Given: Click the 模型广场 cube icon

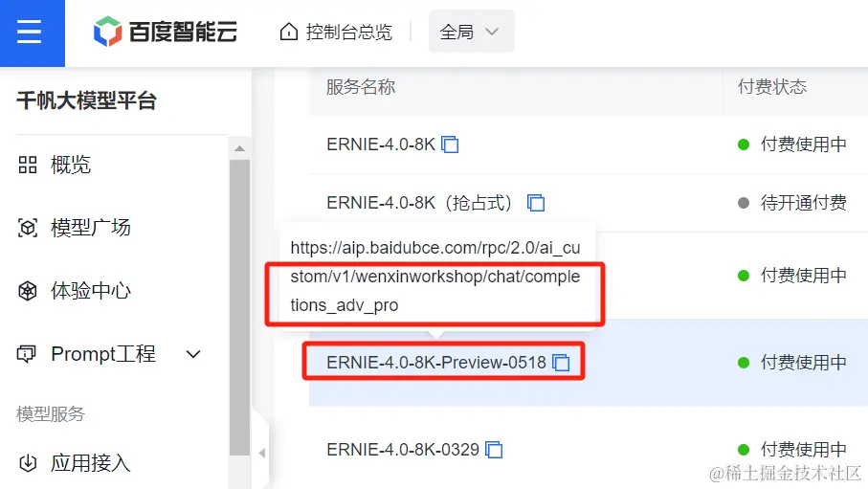Looking at the screenshot, I should coord(28,228).
